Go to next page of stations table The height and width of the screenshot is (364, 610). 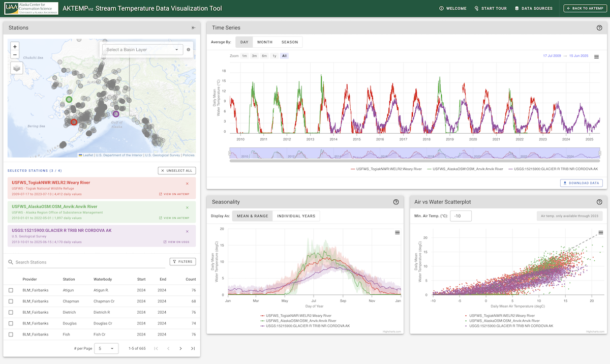180,348
